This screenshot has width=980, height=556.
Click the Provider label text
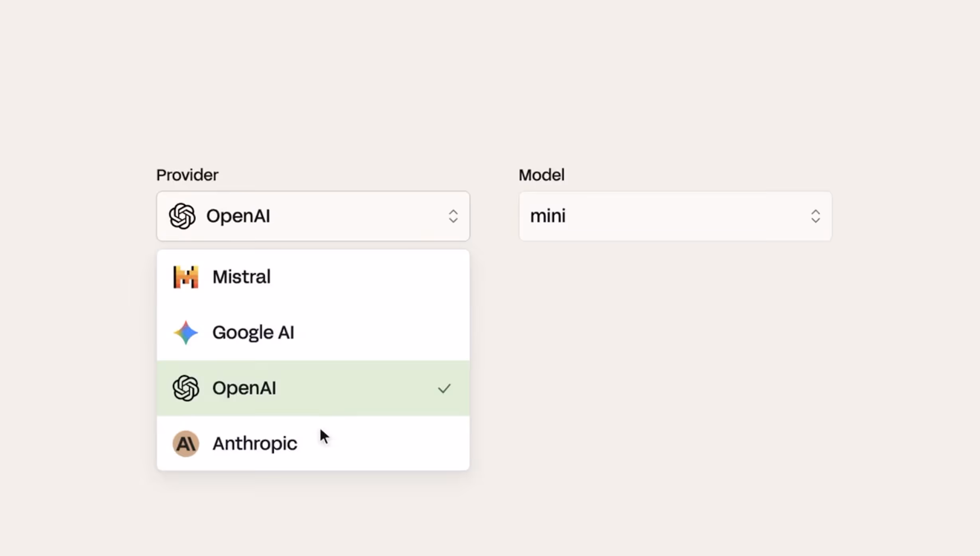click(x=187, y=175)
